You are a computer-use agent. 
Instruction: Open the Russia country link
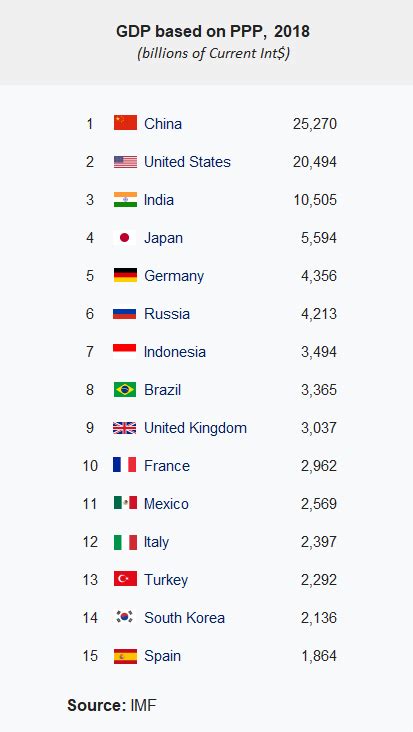[x=167, y=314]
